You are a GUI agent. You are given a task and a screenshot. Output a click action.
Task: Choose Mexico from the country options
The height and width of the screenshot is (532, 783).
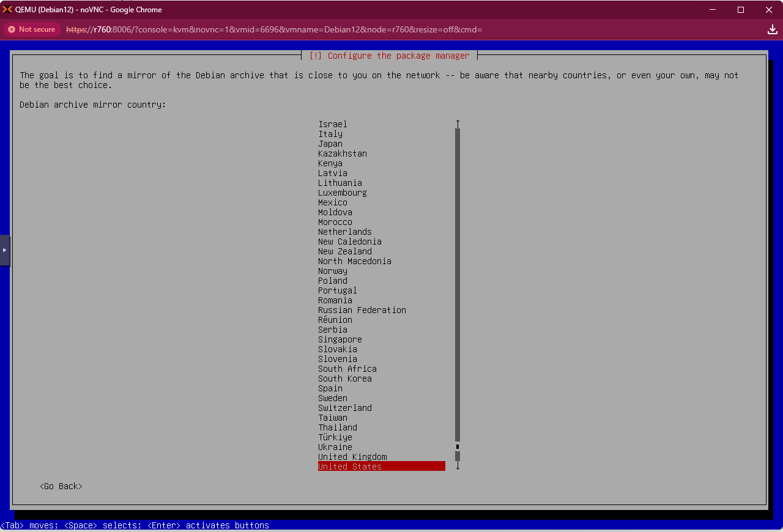332,202
